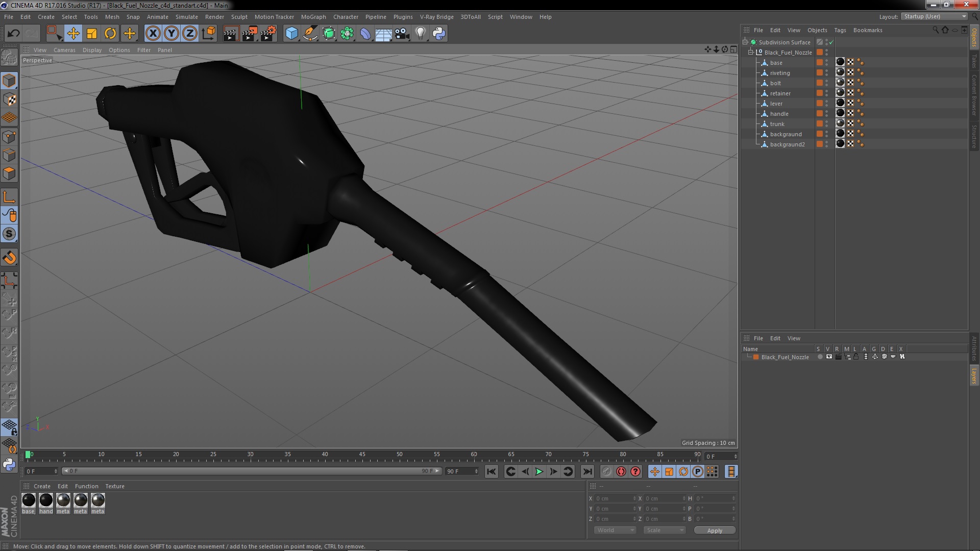Image resolution: width=980 pixels, height=551 pixels.
Task: Play the animation forward
Action: click(x=539, y=471)
